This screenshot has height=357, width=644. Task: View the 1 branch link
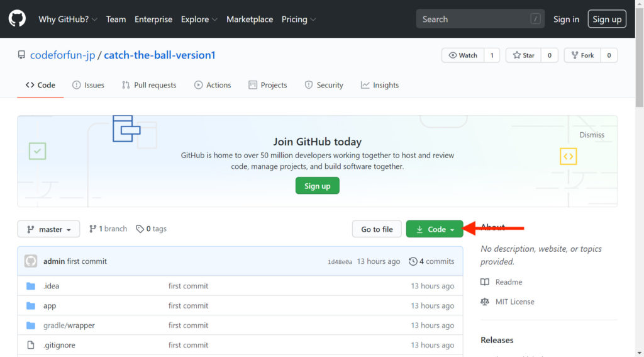pos(108,229)
